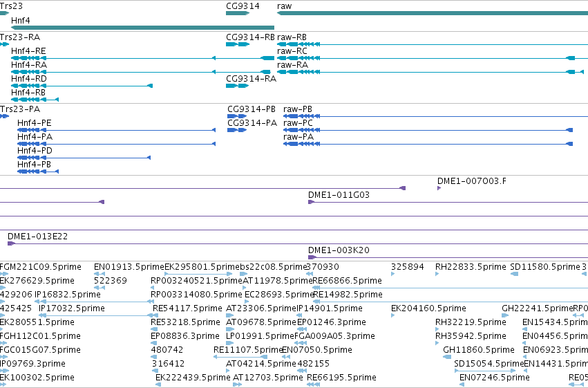This screenshot has width=588, height=388.
Task: Select the 522369 EST label
Action: pyautogui.click(x=111, y=281)
